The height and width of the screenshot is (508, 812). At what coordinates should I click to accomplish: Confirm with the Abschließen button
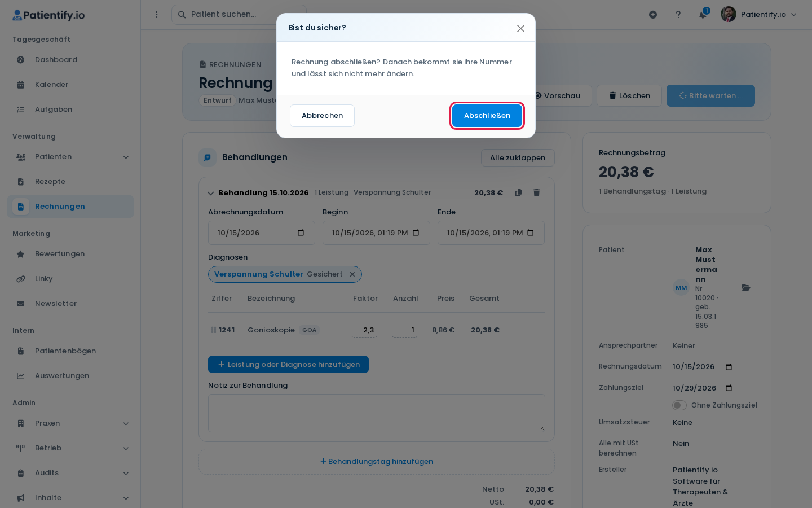(487, 116)
